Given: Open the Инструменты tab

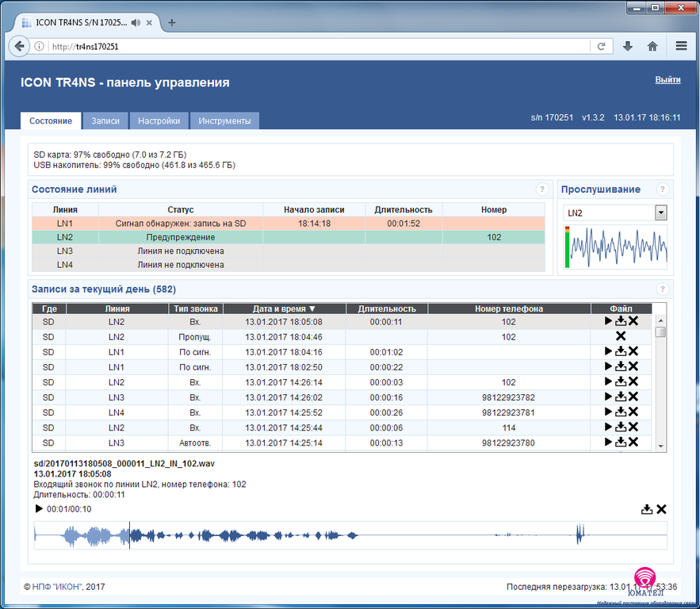Looking at the screenshot, I should (224, 121).
